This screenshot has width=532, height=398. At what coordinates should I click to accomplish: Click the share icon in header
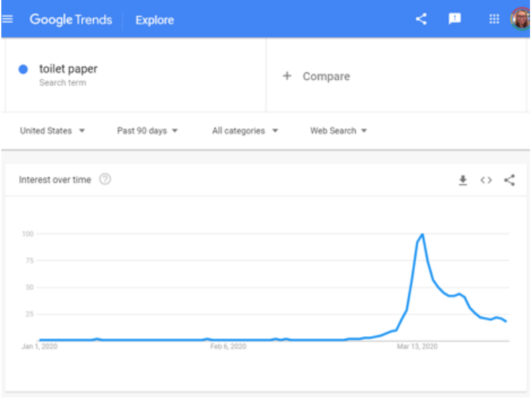pyautogui.click(x=421, y=19)
